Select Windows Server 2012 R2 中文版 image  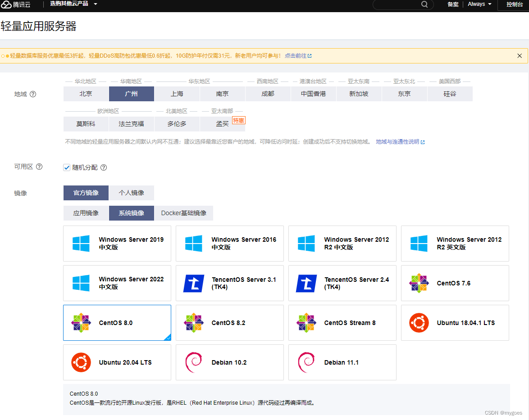click(342, 244)
